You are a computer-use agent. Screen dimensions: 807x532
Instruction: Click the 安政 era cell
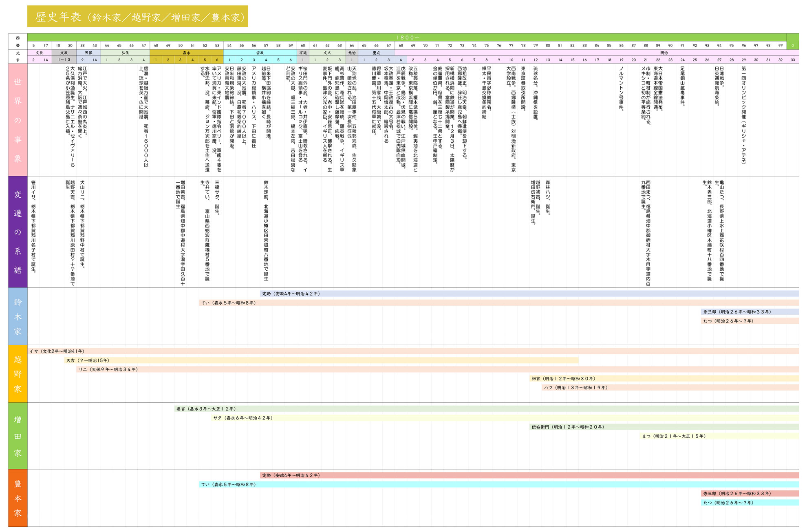(x=260, y=53)
